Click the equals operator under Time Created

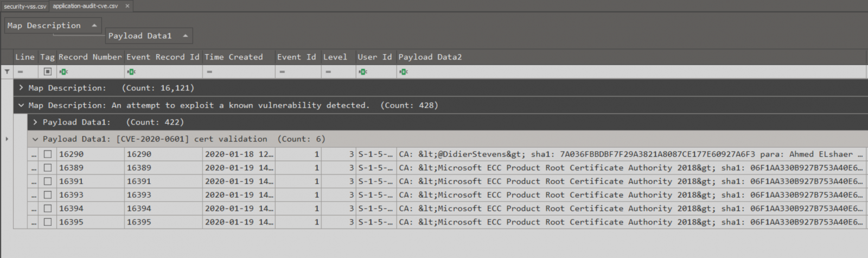pyautogui.click(x=209, y=72)
